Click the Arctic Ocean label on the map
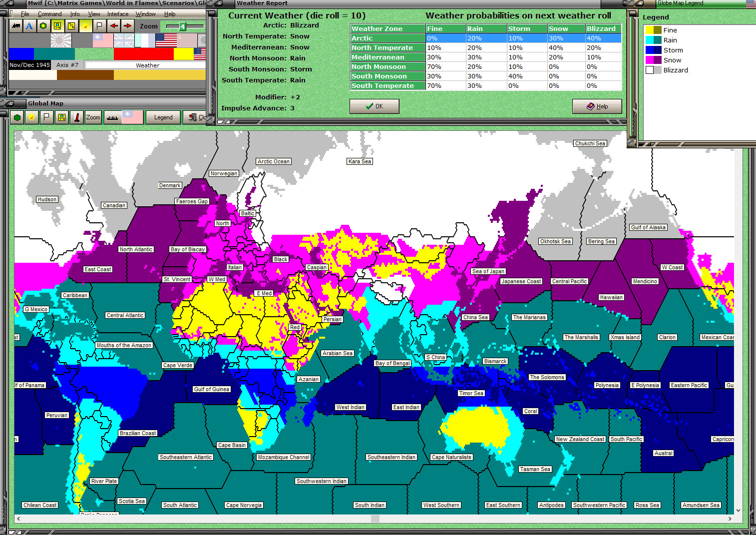Viewport: 756px width, 535px height. pos(274,161)
